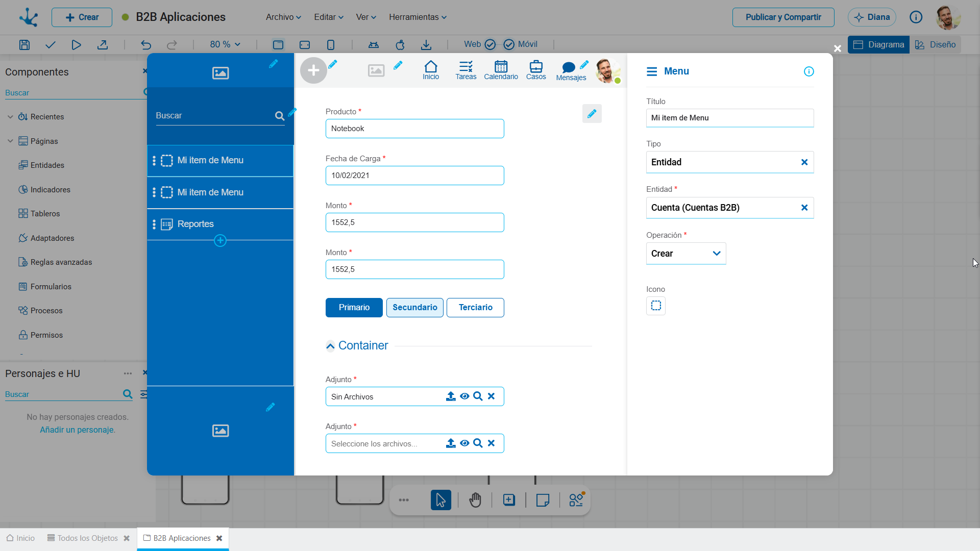Collapse the Páginas tree node

10,141
